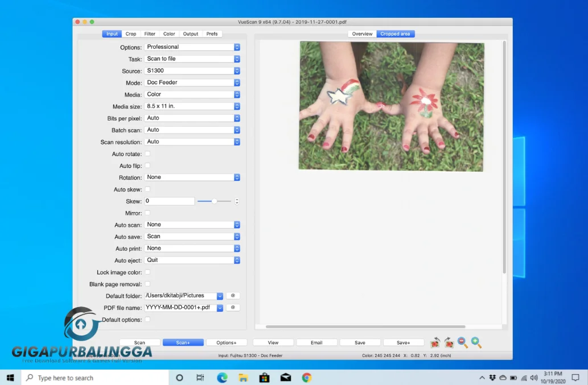The image size is (588, 385).
Task: Open the Source dropdown showing S1300
Action: tap(192, 71)
